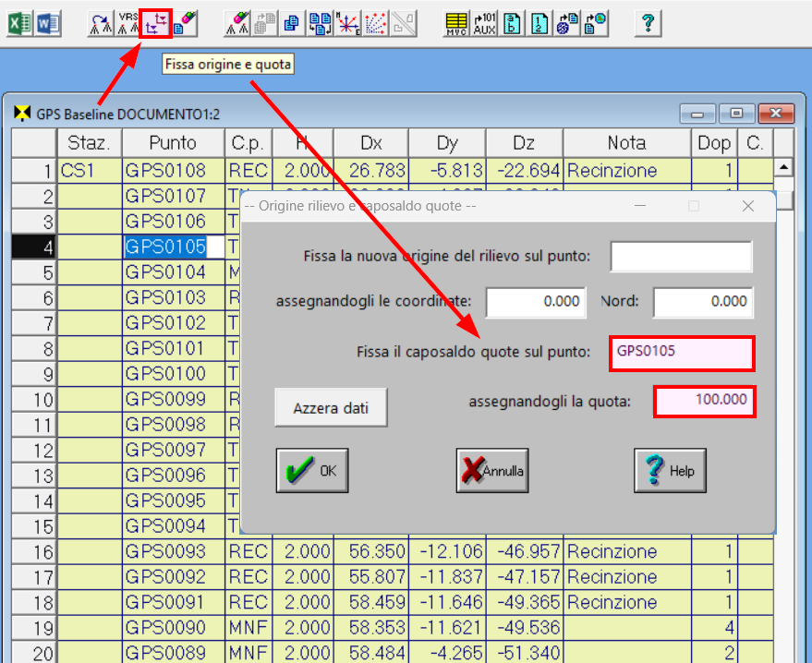Click the quota field showing 100.000
Screen dimensions: 812x663
click(x=704, y=402)
